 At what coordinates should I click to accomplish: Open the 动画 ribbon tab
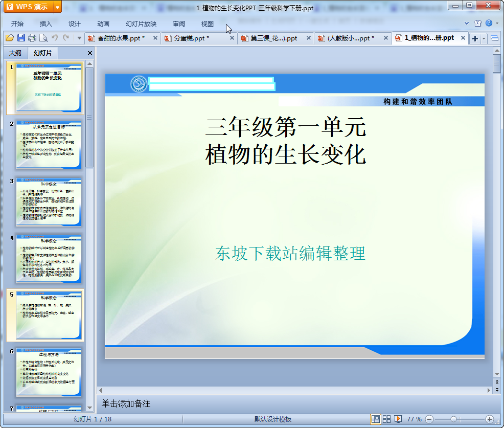click(103, 24)
